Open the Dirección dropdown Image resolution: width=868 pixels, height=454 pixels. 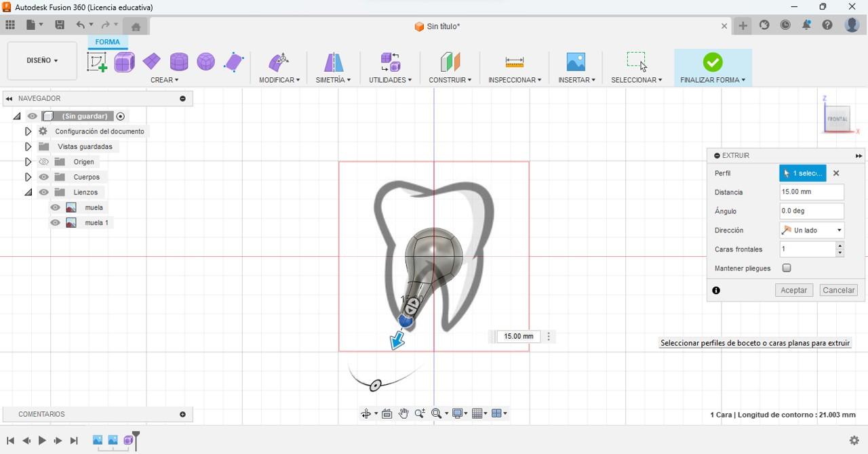(x=812, y=230)
